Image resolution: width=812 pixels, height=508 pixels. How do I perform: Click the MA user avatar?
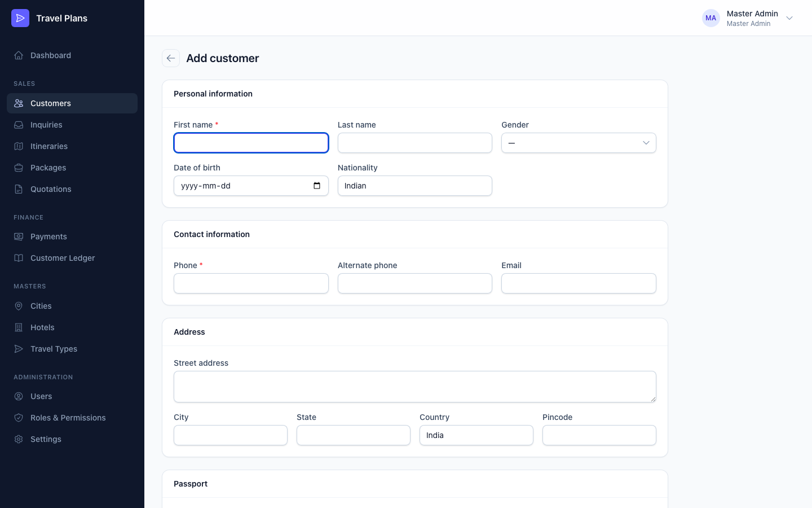(711, 18)
